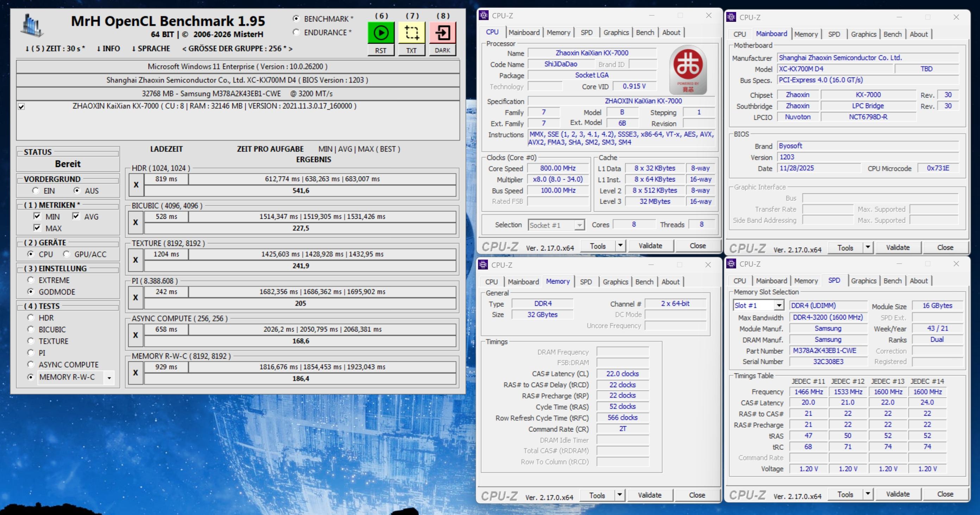This screenshot has width=980, height=515.
Task: Click the RST reset button
Action: (x=381, y=50)
